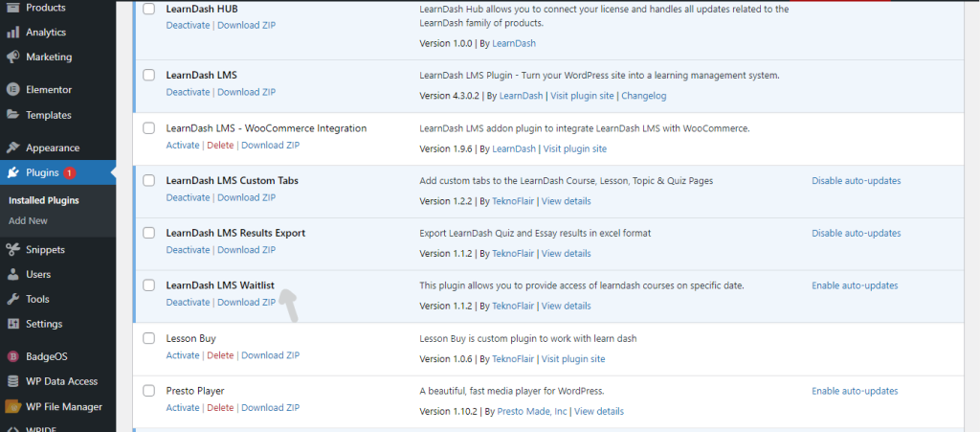Screen dimensions: 980x432
Task: Click the Users person icon
Action: (12, 275)
